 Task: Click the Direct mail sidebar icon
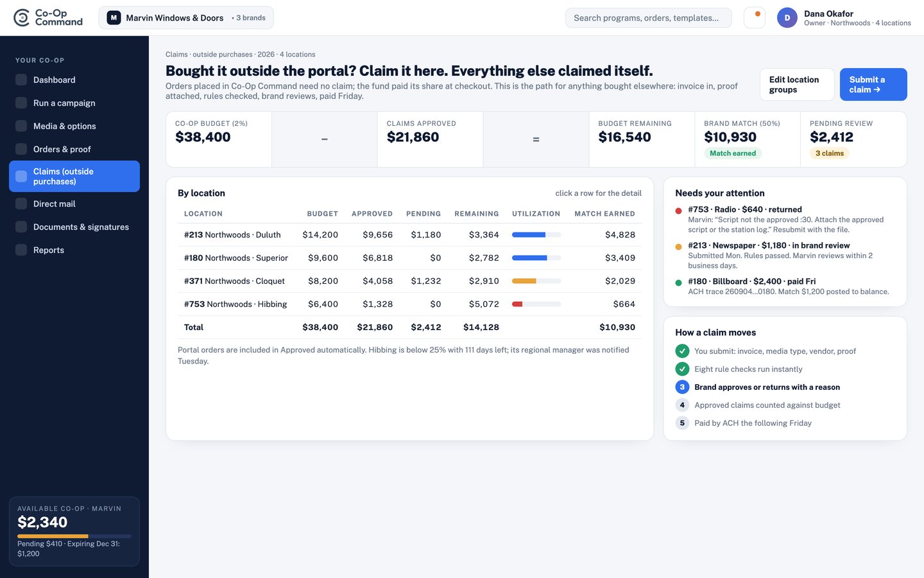[21, 204]
